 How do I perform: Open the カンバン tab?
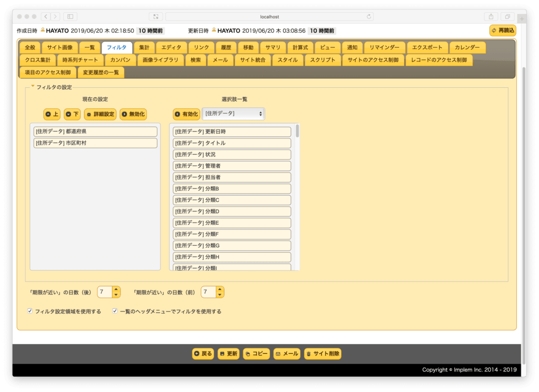point(120,60)
